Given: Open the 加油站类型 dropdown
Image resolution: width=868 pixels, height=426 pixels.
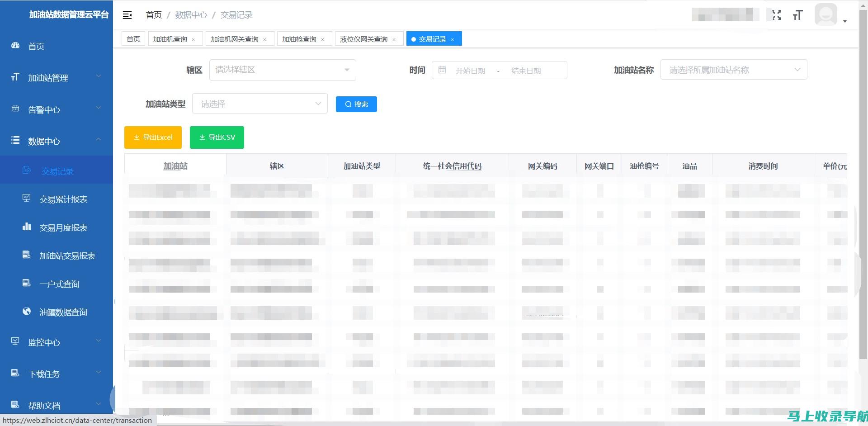Looking at the screenshot, I should pos(260,104).
